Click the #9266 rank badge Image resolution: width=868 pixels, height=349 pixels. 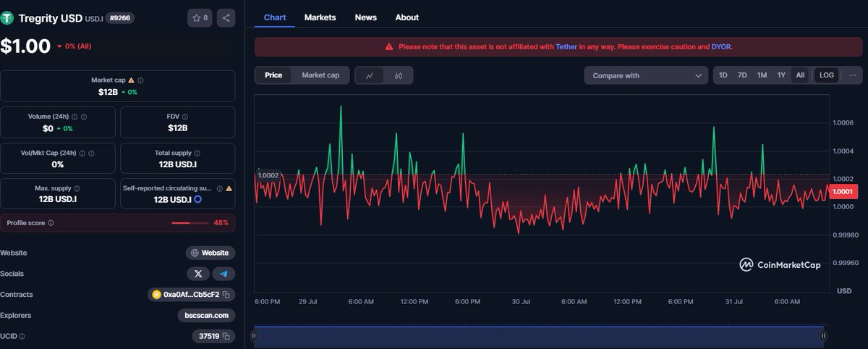pos(120,18)
